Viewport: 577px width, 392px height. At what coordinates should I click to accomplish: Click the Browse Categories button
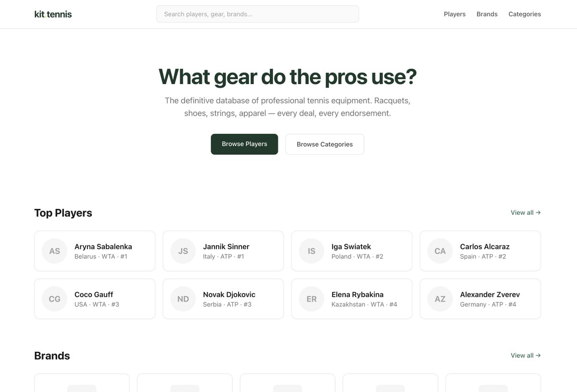325,144
